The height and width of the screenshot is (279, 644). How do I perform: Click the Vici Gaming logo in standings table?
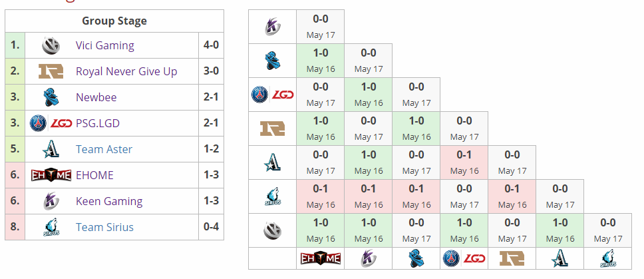pyautogui.click(x=51, y=45)
